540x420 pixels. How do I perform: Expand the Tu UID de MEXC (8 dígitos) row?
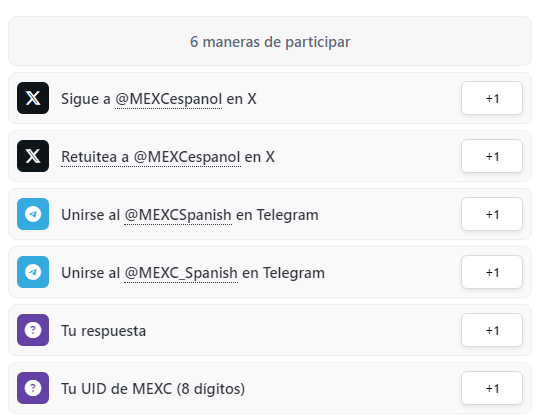270,388
